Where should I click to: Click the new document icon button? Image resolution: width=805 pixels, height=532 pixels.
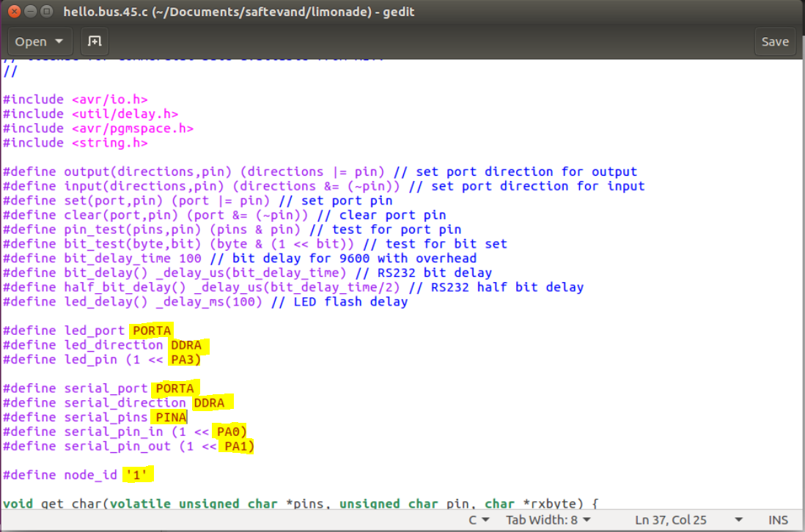click(95, 42)
